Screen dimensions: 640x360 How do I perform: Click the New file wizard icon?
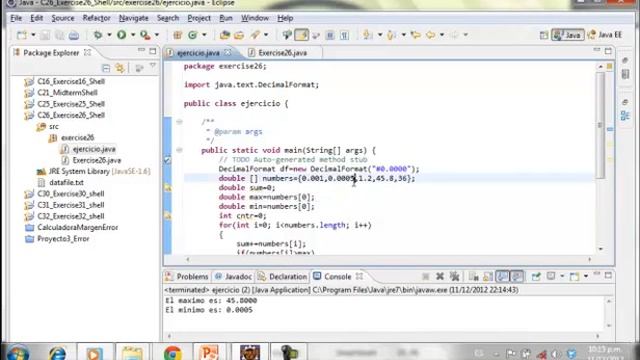[x=22, y=35]
